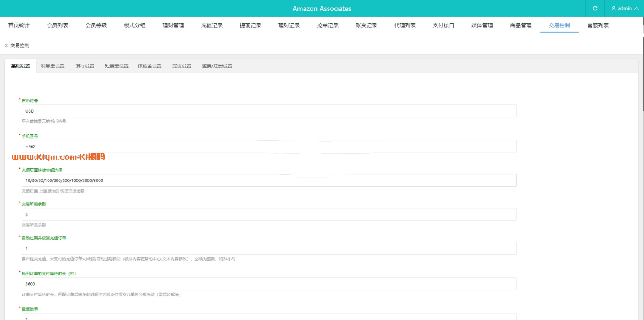Switch to the 利息宝设置 tab
The width and height of the screenshot is (644, 320).
pyautogui.click(x=52, y=66)
